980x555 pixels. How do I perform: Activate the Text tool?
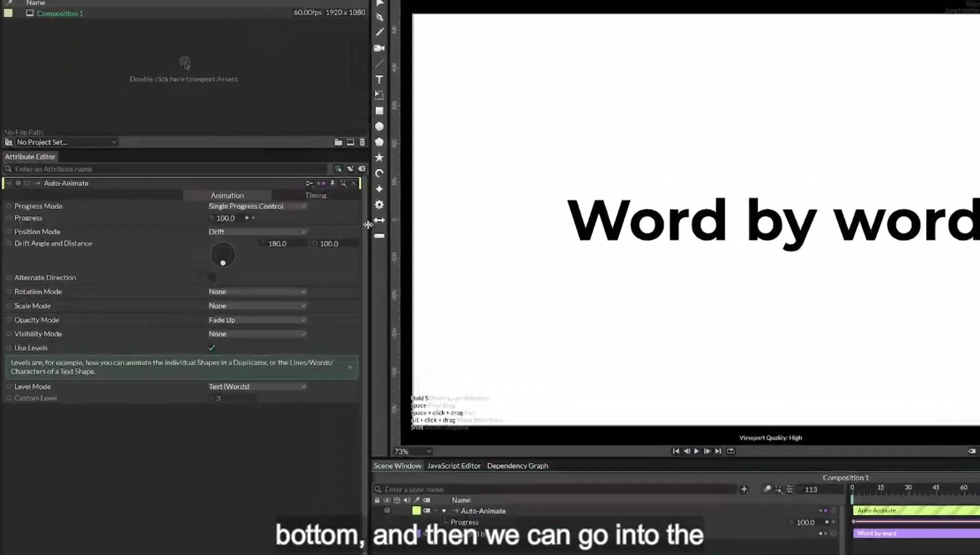coord(379,80)
